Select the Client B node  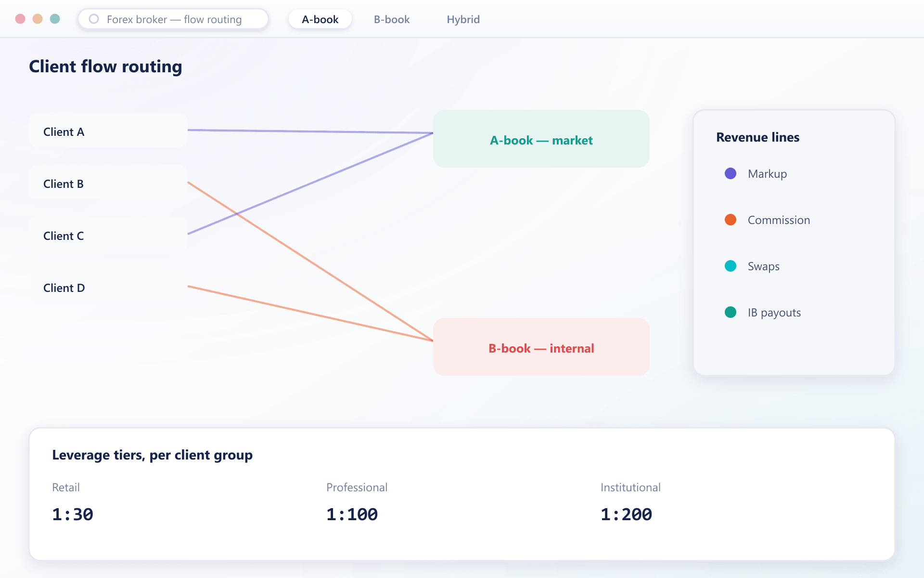coord(108,183)
